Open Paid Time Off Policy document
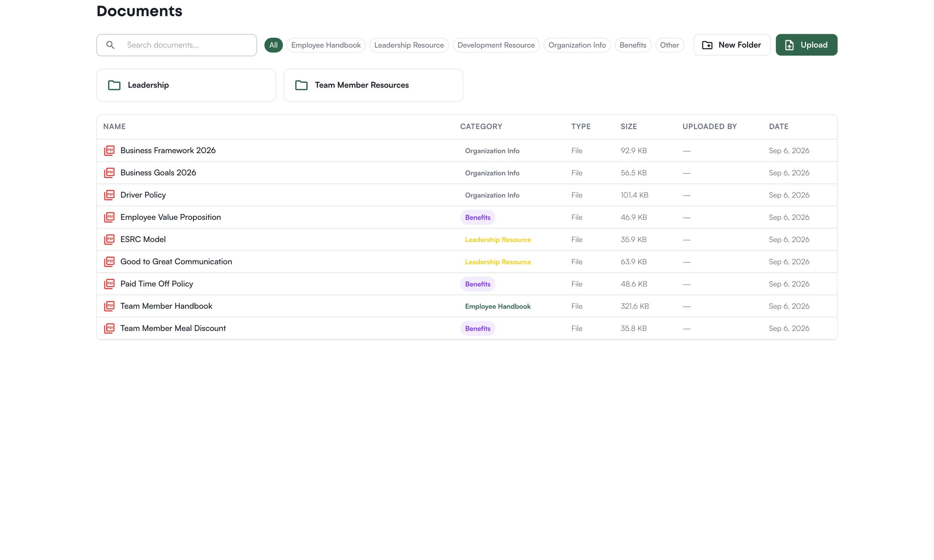This screenshot has height=560, width=934. coord(156,283)
